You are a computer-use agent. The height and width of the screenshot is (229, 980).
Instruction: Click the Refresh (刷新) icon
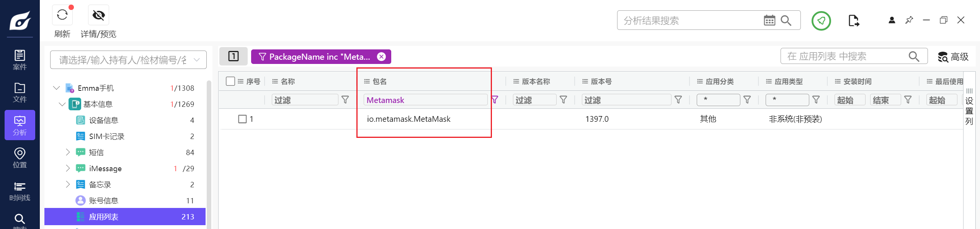[x=62, y=15]
